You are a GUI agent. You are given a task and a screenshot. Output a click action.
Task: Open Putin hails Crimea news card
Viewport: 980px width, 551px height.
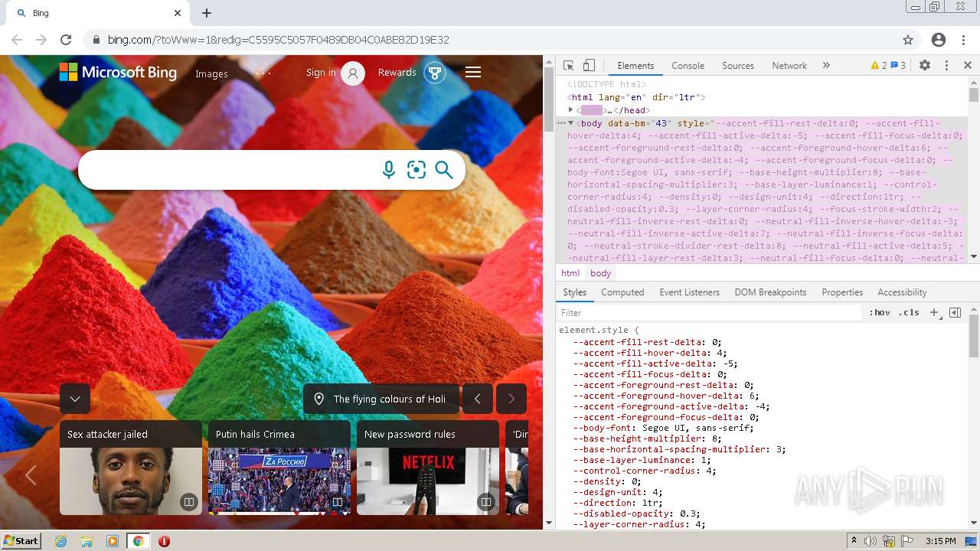279,468
